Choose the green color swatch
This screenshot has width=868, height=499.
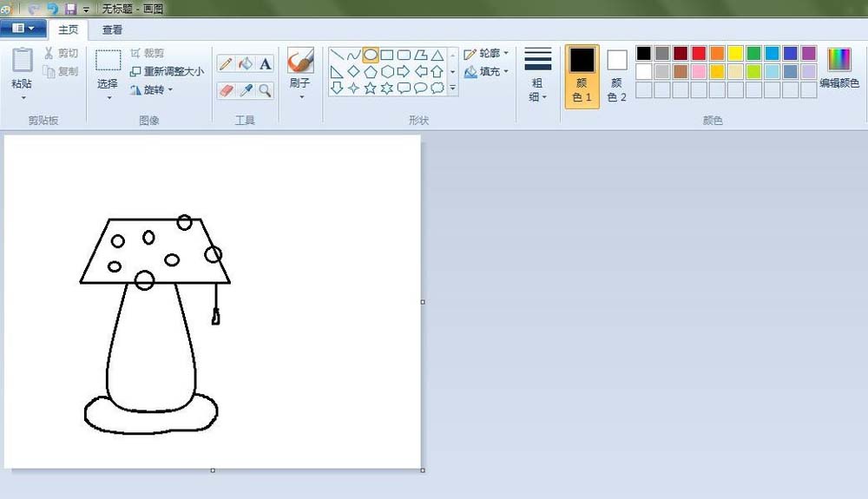pos(753,53)
